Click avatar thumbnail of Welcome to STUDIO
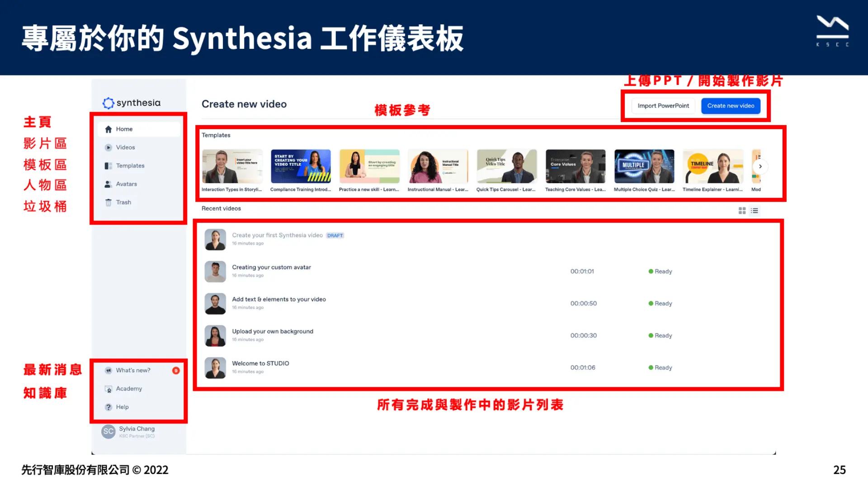 [215, 368]
